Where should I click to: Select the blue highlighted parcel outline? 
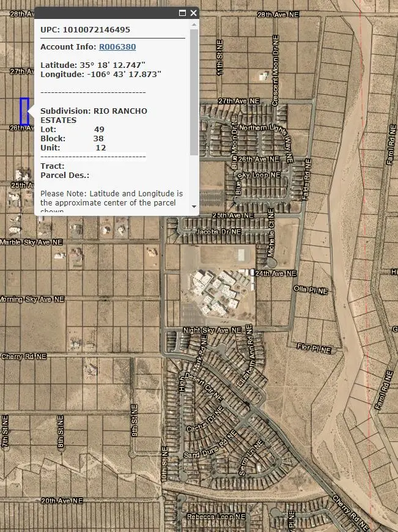coord(24,111)
